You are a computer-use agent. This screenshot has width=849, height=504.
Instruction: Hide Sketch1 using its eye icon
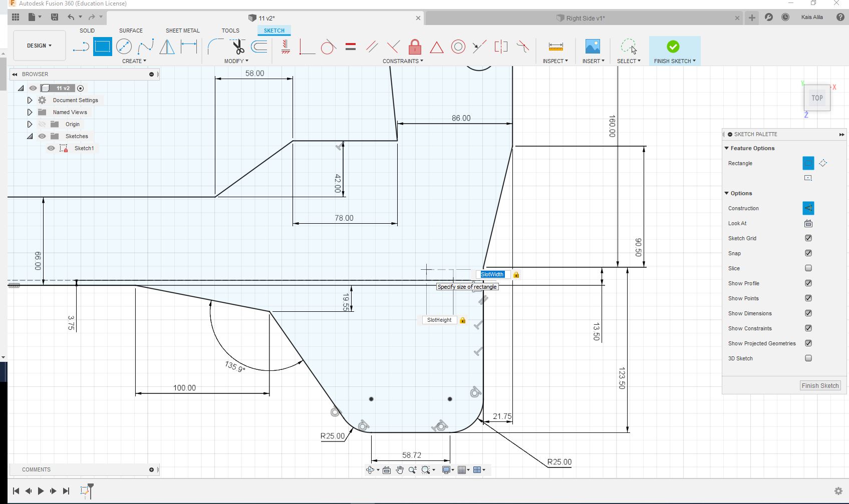pos(51,148)
